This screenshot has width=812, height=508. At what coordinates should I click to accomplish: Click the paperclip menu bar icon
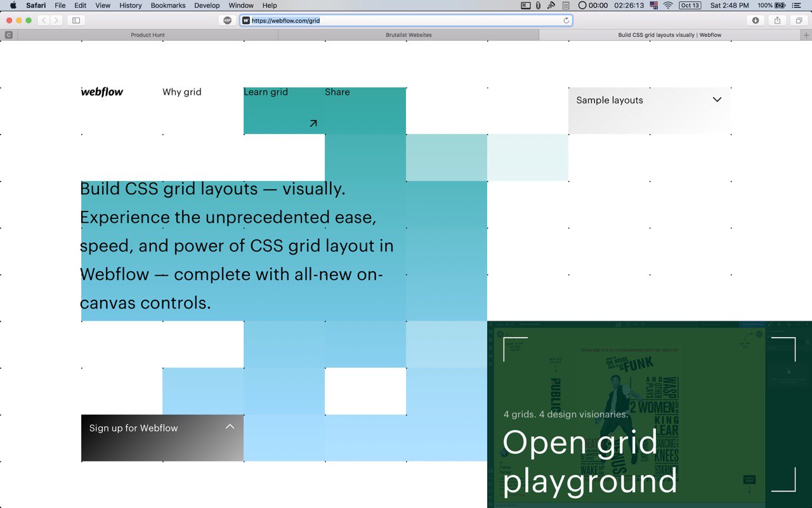click(x=538, y=5)
